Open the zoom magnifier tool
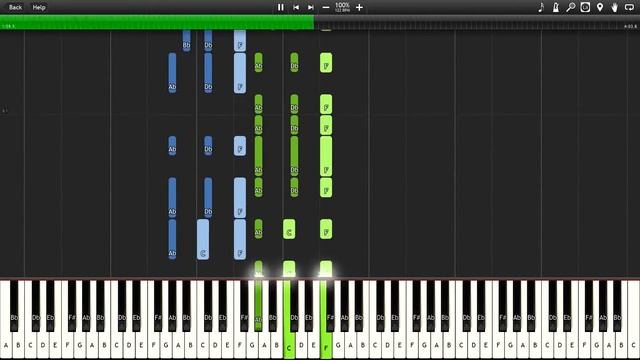Viewport: 640px width, 360px height. pyautogui.click(x=570, y=7)
